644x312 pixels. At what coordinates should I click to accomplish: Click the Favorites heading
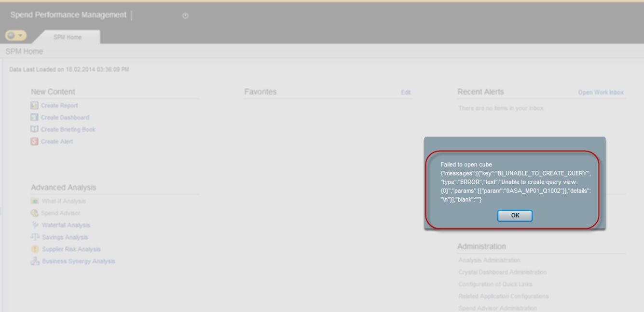point(260,92)
